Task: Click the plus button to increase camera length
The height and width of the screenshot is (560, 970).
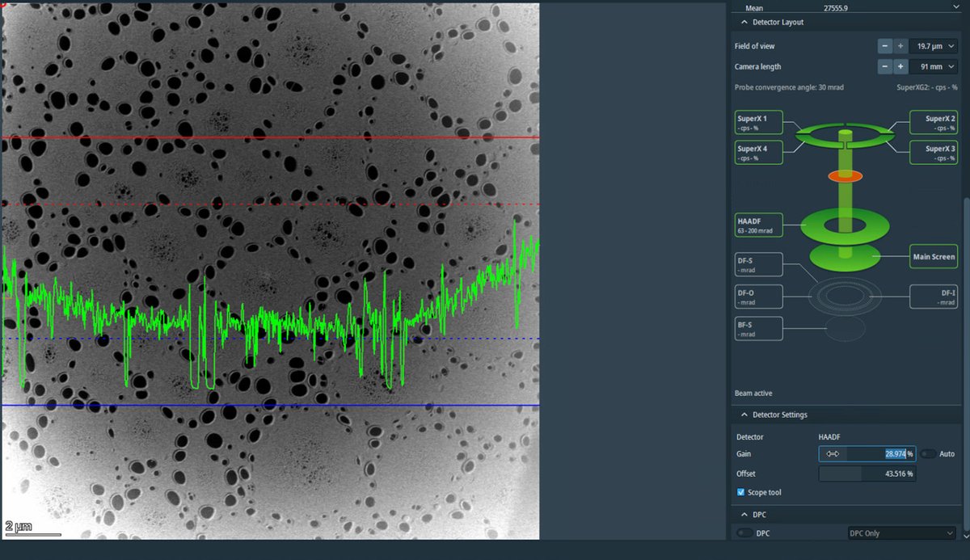Action: point(899,66)
